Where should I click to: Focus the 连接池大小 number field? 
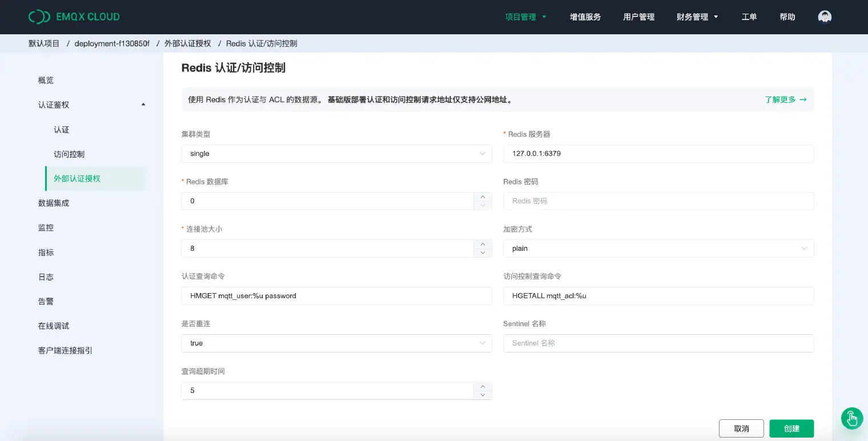328,248
